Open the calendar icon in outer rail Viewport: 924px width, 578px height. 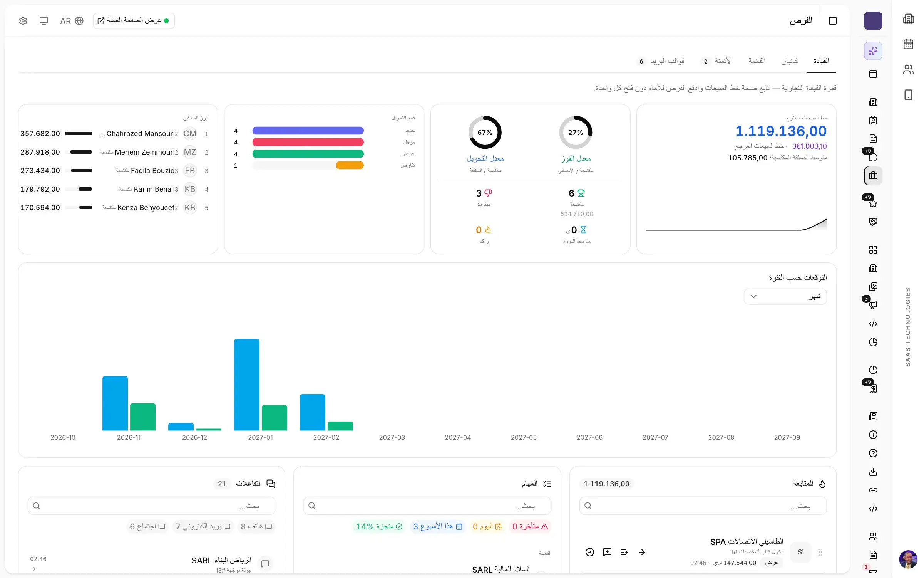(908, 44)
